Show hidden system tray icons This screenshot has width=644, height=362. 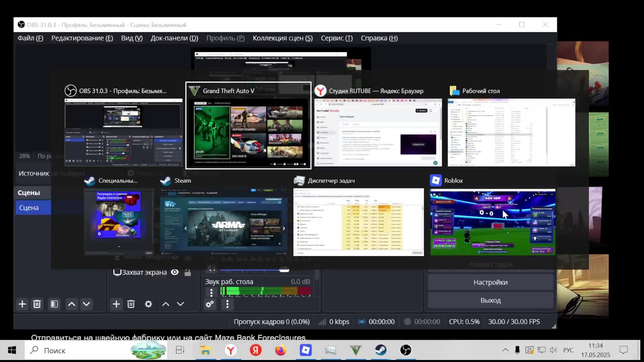coord(505,350)
